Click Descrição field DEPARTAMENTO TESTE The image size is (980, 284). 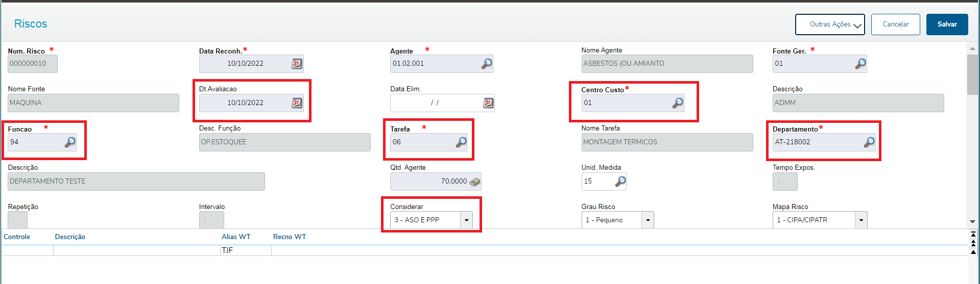(x=136, y=182)
